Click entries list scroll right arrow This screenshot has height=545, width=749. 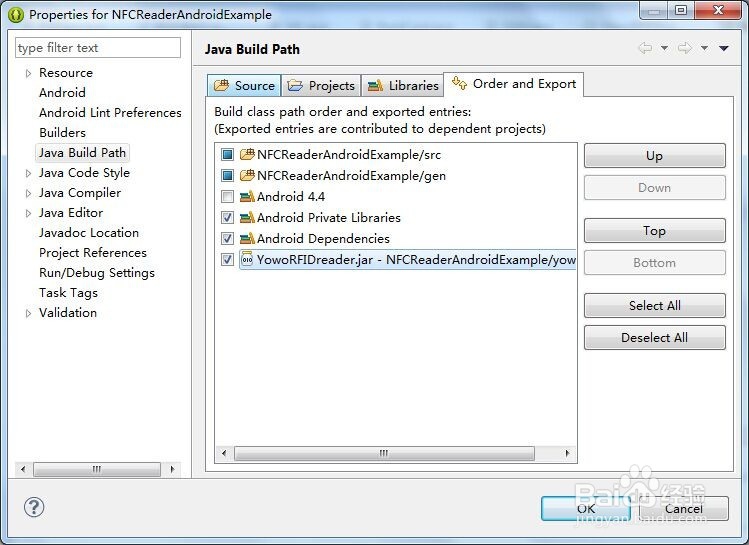[567, 453]
